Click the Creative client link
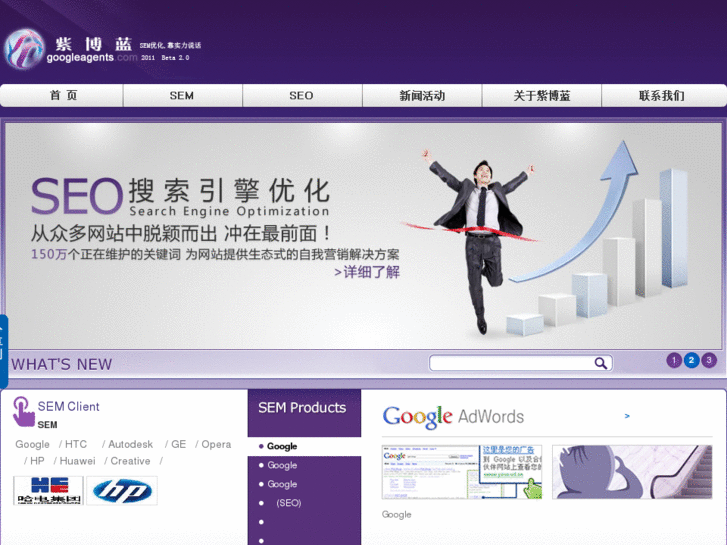Screen dimensions: 727x545 [130, 461]
